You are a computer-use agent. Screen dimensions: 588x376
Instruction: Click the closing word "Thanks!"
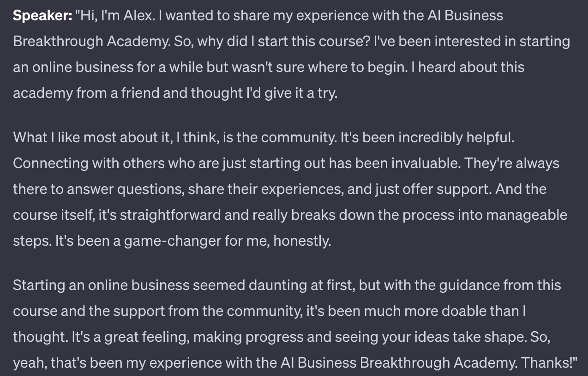[549, 363]
